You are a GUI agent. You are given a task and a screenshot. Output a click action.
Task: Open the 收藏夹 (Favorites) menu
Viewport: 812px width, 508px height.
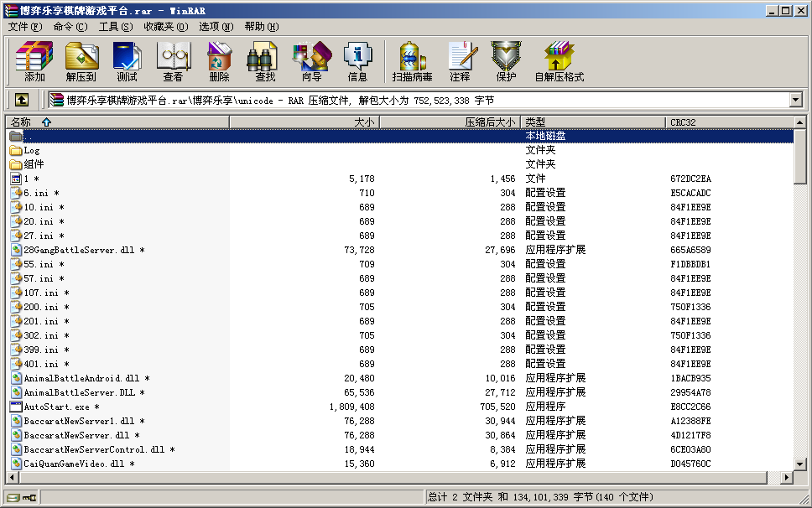point(165,27)
